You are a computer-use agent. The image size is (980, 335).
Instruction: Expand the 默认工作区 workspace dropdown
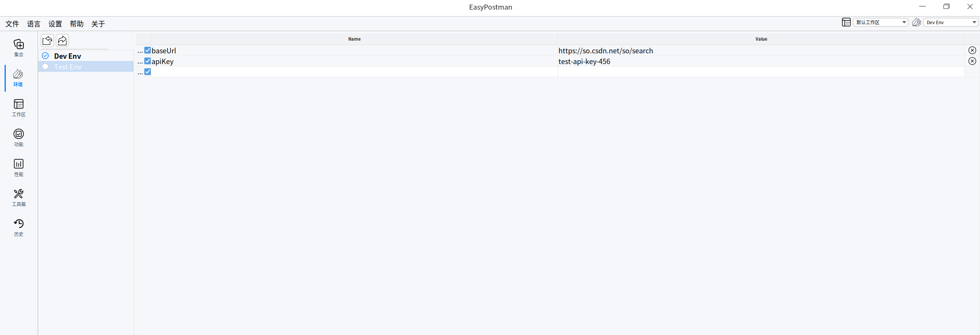point(880,22)
